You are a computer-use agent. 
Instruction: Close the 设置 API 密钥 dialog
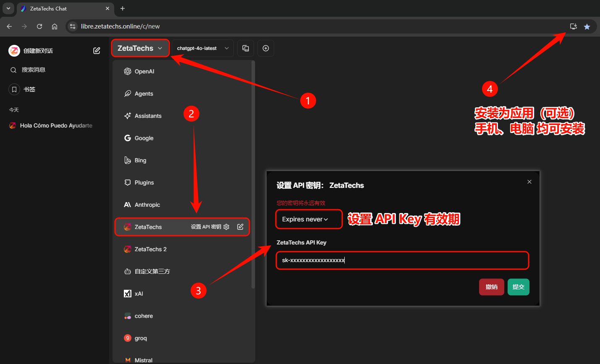(x=529, y=182)
